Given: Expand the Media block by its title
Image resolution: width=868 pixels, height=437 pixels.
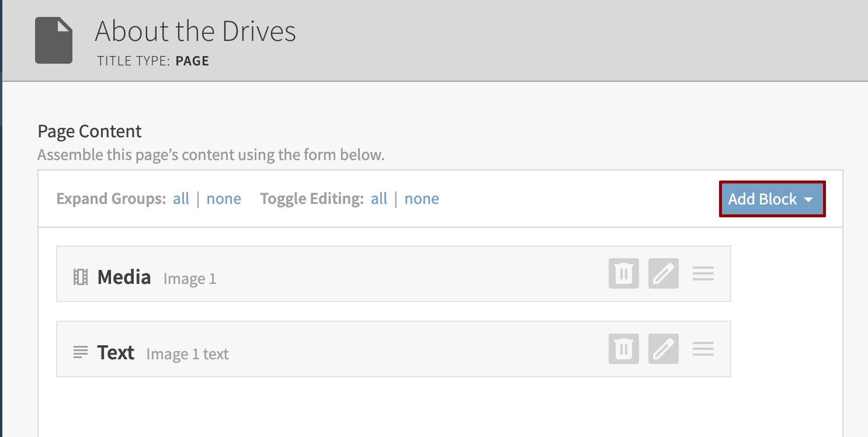Looking at the screenshot, I should point(124,277).
